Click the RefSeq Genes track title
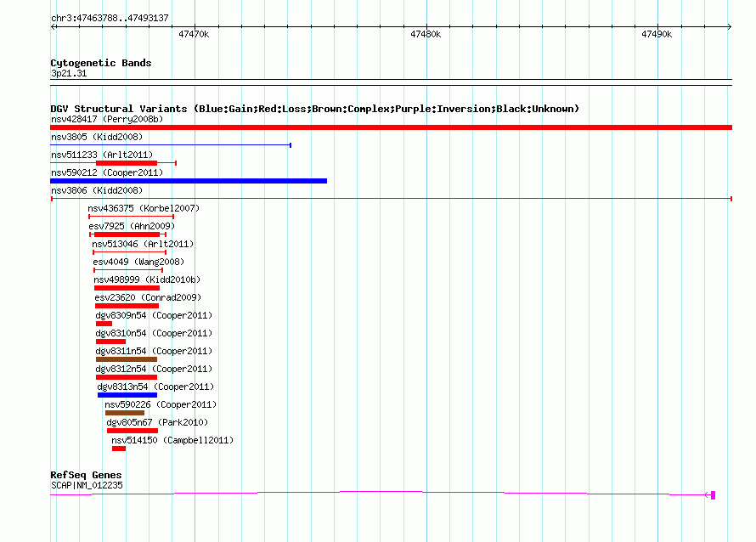 coord(86,475)
